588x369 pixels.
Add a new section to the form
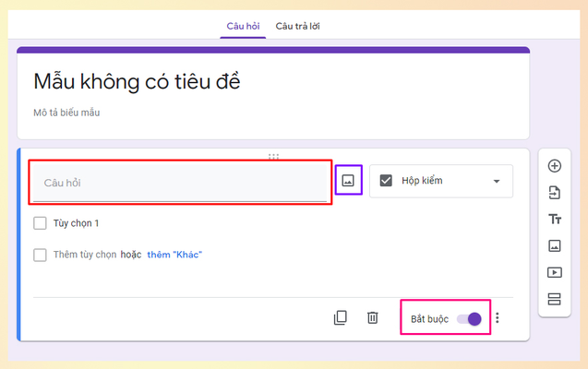coord(554,299)
